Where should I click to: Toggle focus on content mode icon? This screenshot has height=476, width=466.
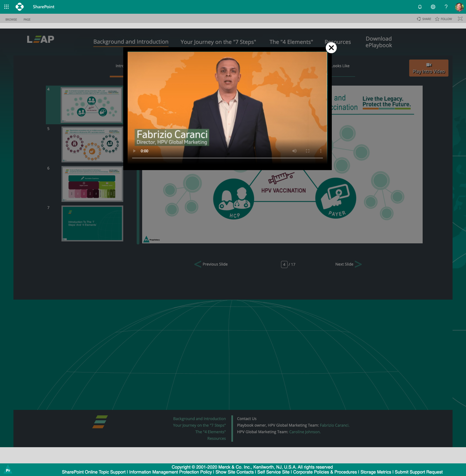[x=460, y=19]
